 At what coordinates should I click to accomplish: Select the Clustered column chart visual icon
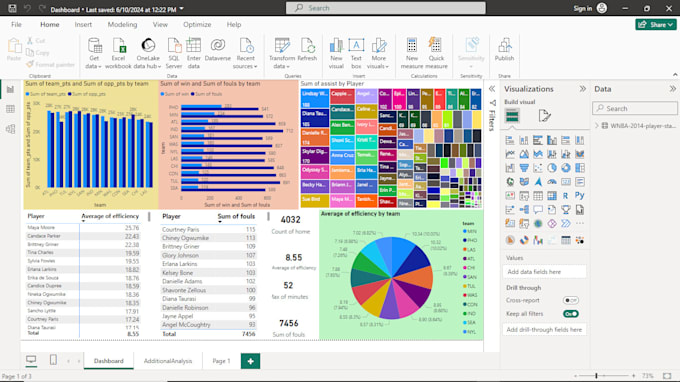tap(552, 140)
